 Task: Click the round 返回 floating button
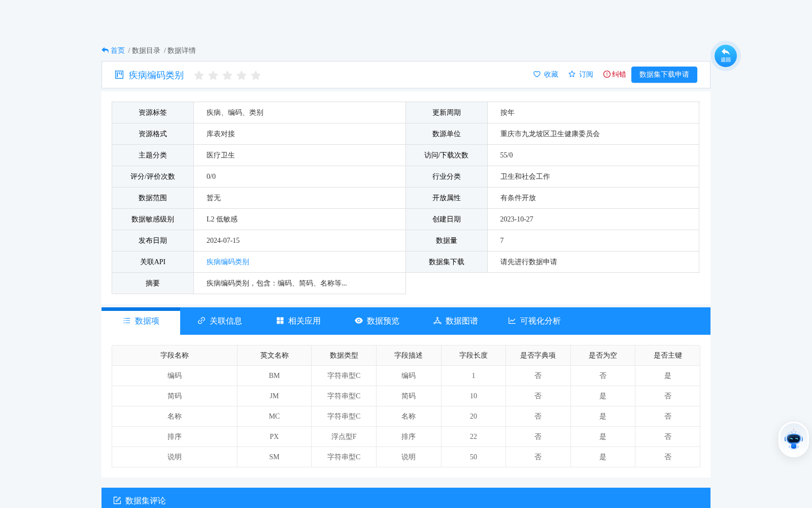pyautogui.click(x=726, y=55)
